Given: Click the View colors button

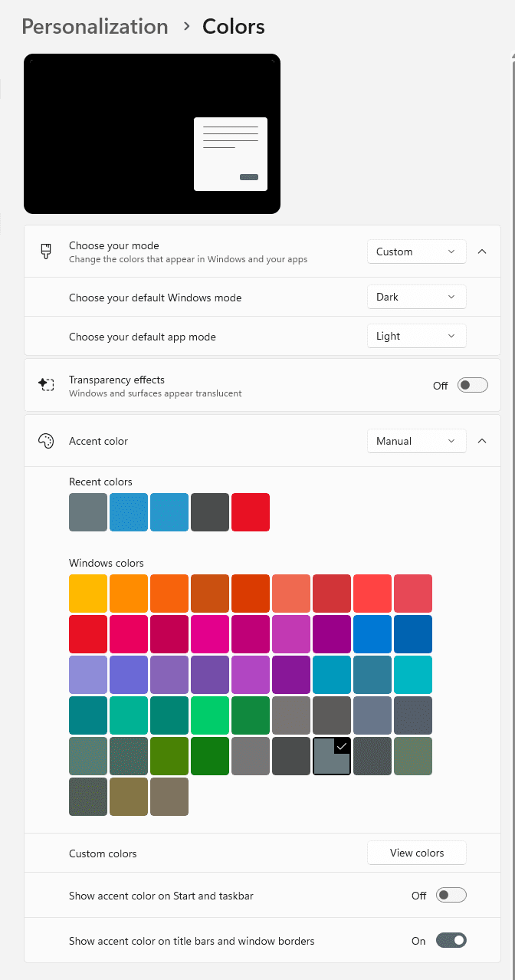Looking at the screenshot, I should pos(417,853).
